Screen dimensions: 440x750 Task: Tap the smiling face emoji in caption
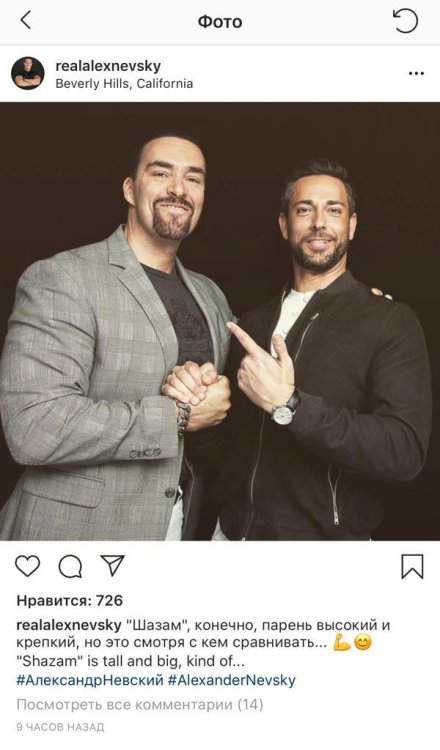click(363, 643)
